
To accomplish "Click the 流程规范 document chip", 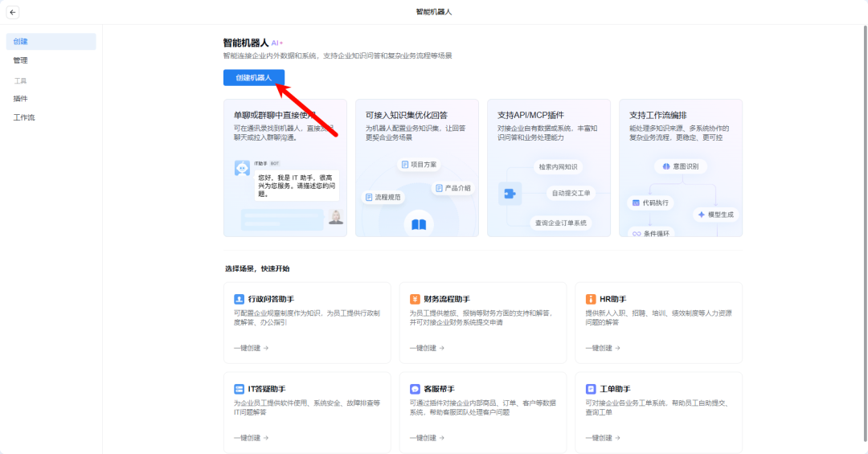I will coord(383,197).
